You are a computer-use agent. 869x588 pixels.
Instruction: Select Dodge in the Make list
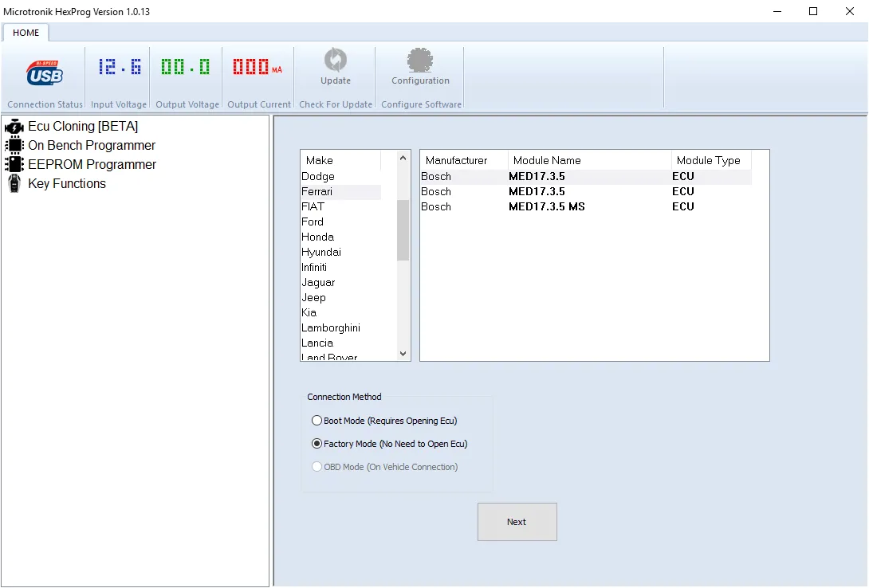click(x=341, y=176)
